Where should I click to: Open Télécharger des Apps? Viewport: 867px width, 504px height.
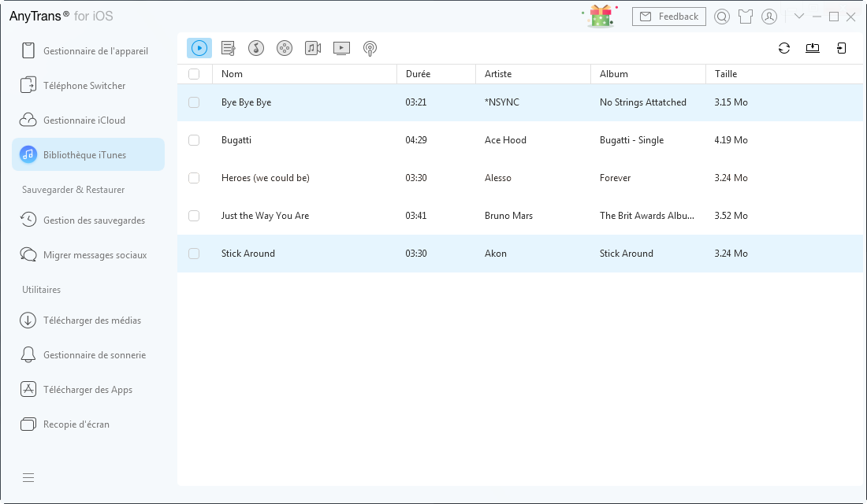[88, 390]
